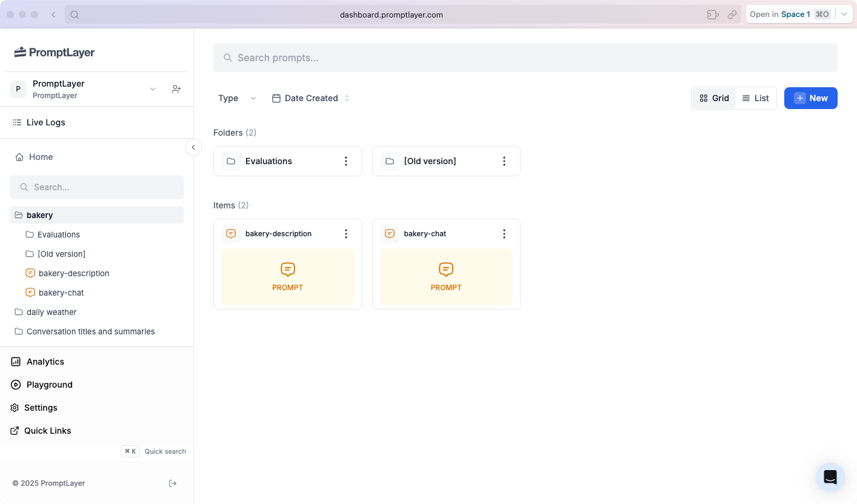Viewport: 857px width, 504px height.
Task: Click the bakery-chat card title
Action: coord(425,234)
